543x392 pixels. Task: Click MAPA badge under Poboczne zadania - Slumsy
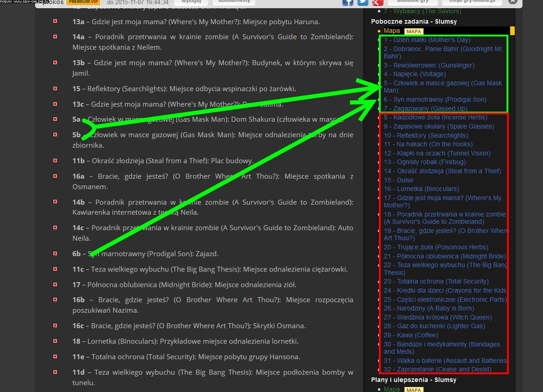414,31
